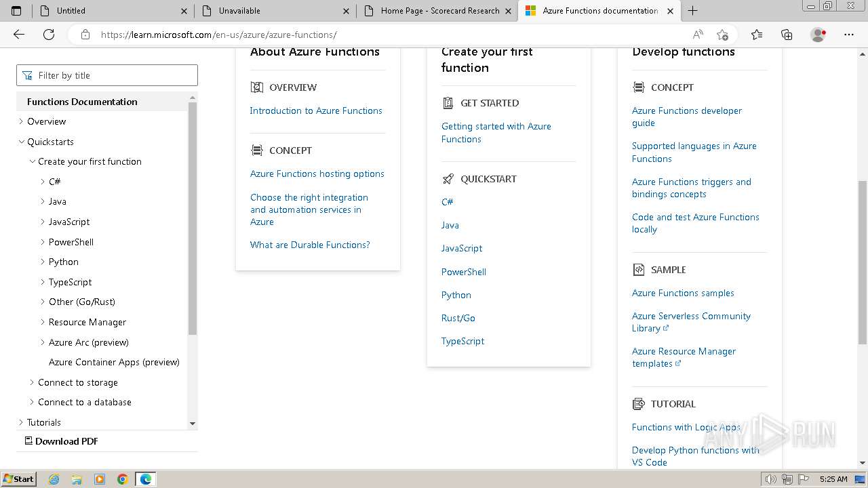Expand Connect to a database node

coord(32,402)
